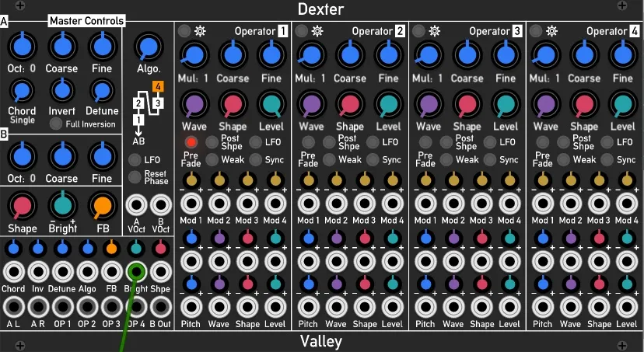Screen dimensions: 644x352
Task: Click algorithm diagram box 4
Action: click(x=158, y=87)
